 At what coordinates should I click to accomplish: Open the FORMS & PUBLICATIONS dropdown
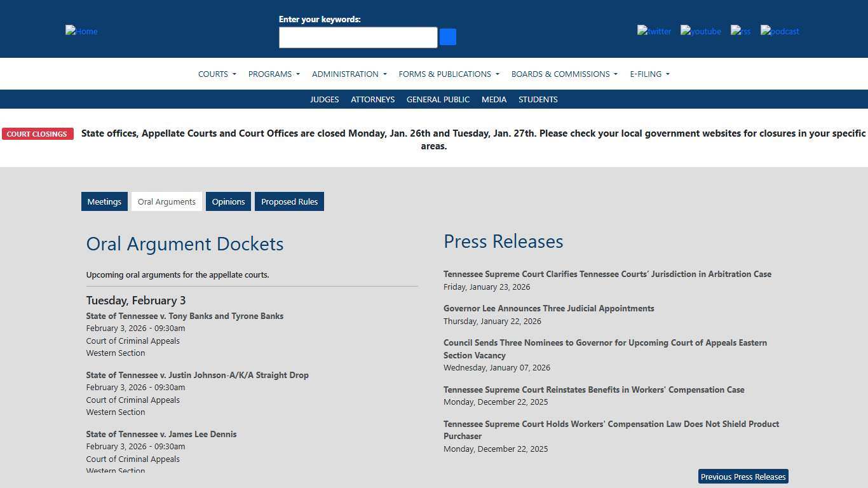click(448, 74)
